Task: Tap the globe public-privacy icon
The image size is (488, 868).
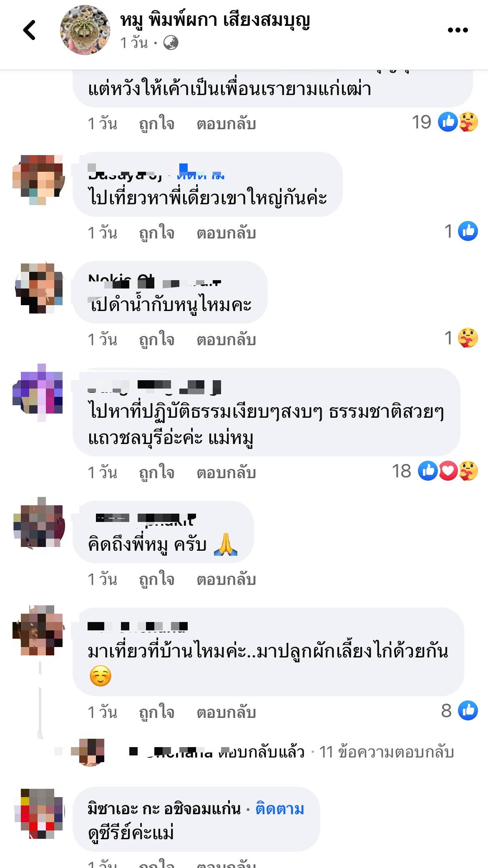Action: (x=171, y=43)
